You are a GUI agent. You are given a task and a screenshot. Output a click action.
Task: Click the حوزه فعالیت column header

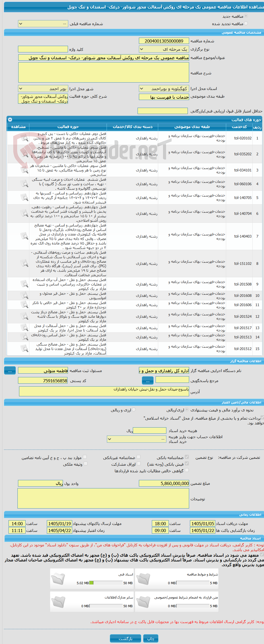[x=68, y=127]
